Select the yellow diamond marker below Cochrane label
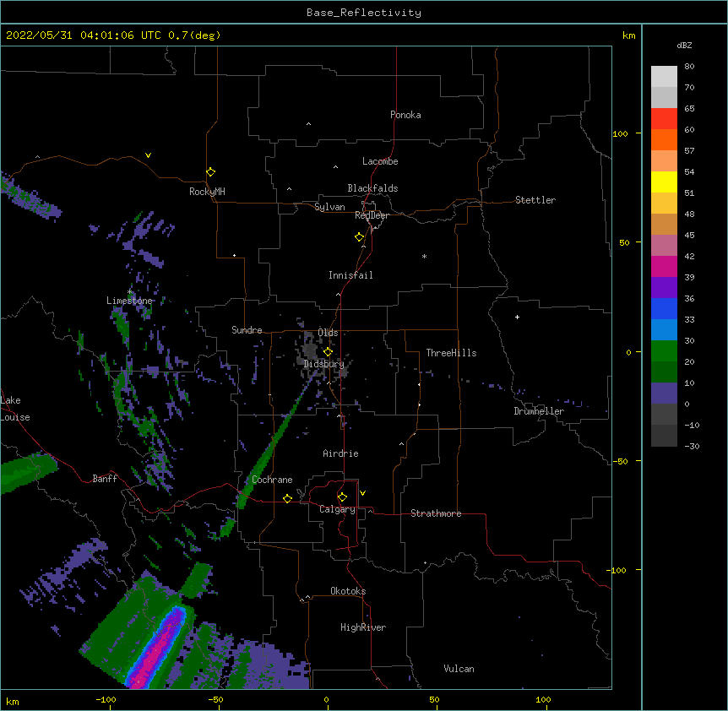Image resolution: width=728 pixels, height=711 pixels. [287, 498]
